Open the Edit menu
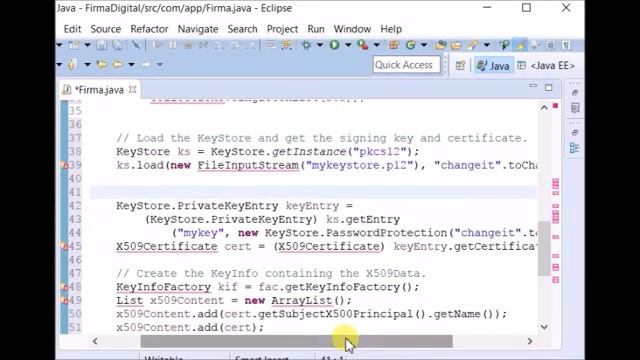Image resolution: width=640 pixels, height=360 pixels. (x=72, y=29)
